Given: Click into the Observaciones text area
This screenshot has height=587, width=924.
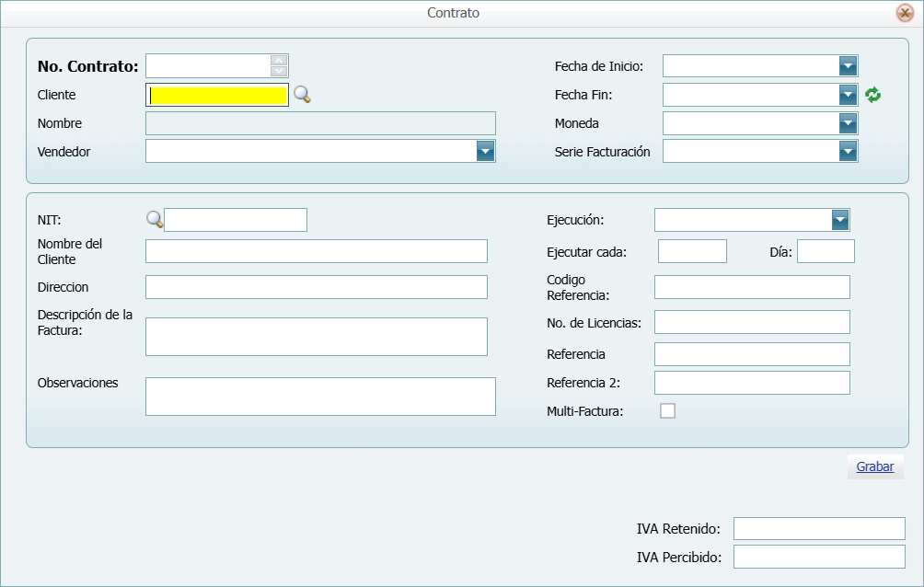Looking at the screenshot, I should pyautogui.click(x=320, y=397).
